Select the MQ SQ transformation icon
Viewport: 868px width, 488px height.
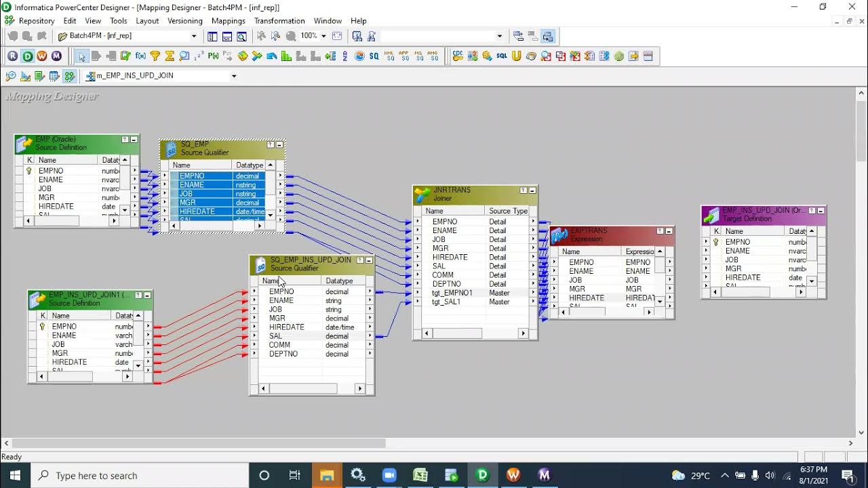[x=418, y=56]
